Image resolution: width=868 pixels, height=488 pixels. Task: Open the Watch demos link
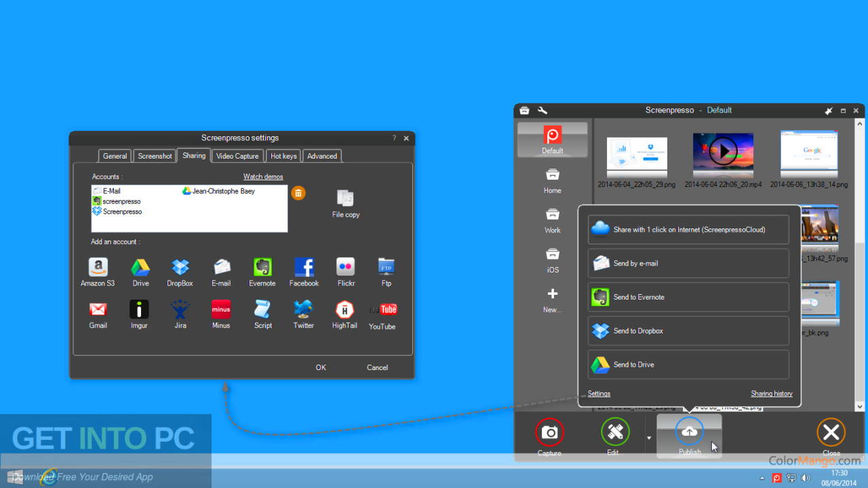click(x=263, y=177)
